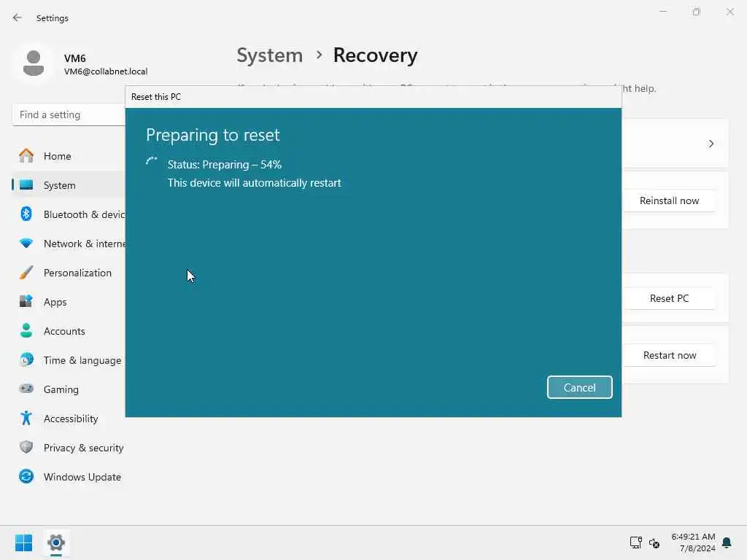Click the Status: Preparing – 54% text
The image size is (747, 560).
point(225,165)
